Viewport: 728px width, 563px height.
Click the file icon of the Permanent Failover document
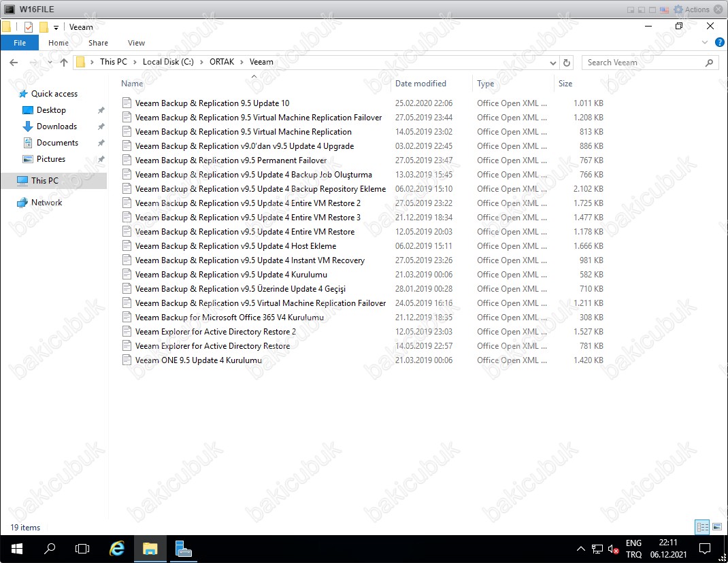pyautogui.click(x=127, y=160)
